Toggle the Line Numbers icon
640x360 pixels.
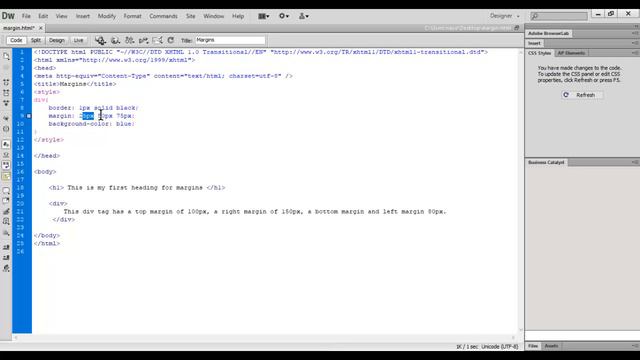[x=6, y=144]
